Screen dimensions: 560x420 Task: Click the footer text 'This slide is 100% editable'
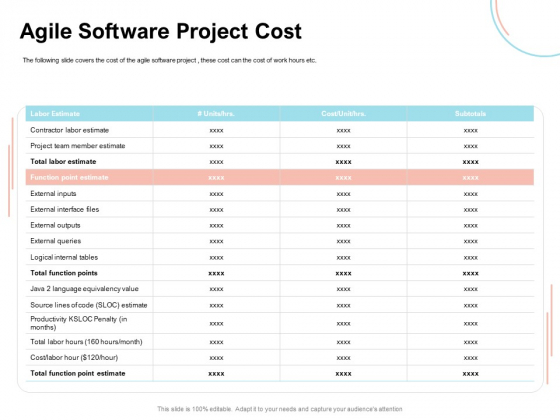tap(194, 409)
